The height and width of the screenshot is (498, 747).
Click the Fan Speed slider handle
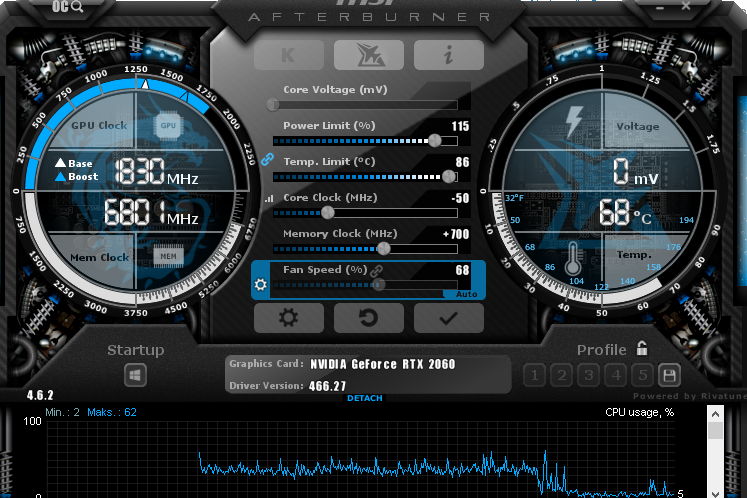(x=379, y=285)
